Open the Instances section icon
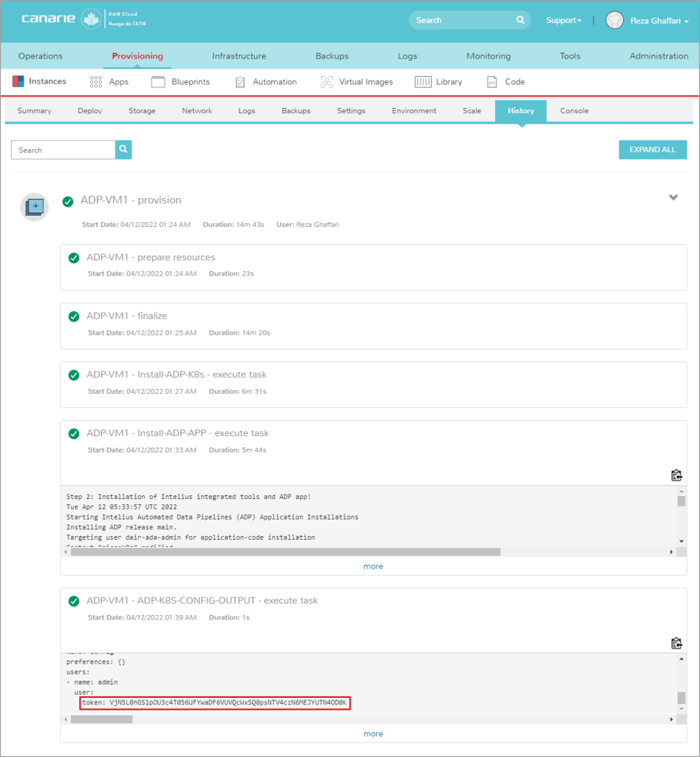 (18, 82)
